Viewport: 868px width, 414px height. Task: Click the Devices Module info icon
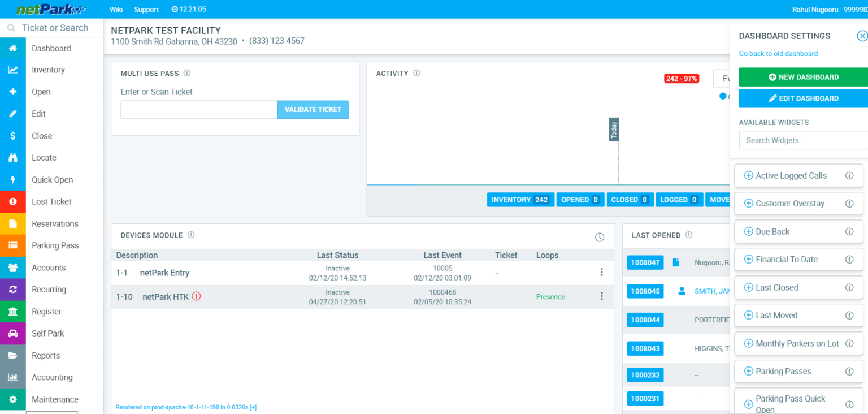[x=191, y=235]
